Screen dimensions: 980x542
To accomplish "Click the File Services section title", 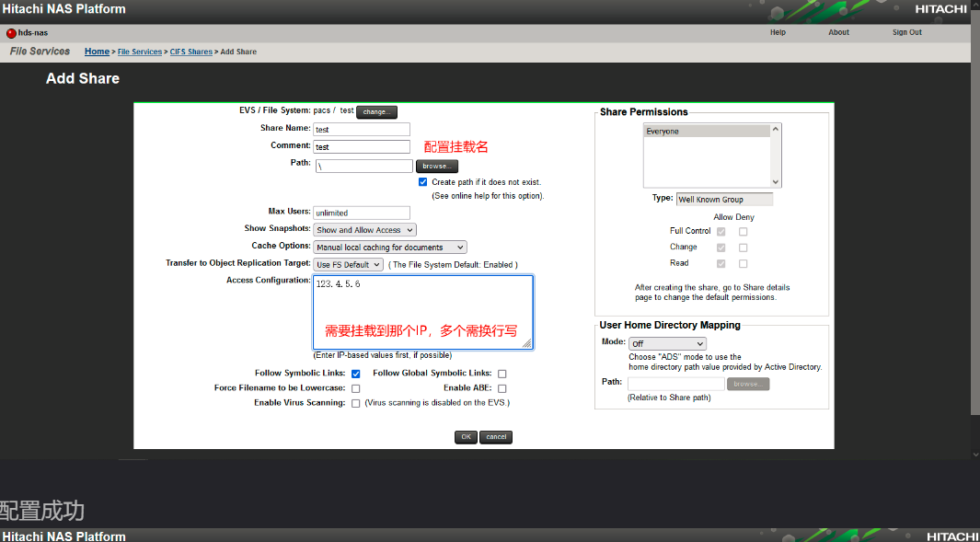I will point(40,52).
